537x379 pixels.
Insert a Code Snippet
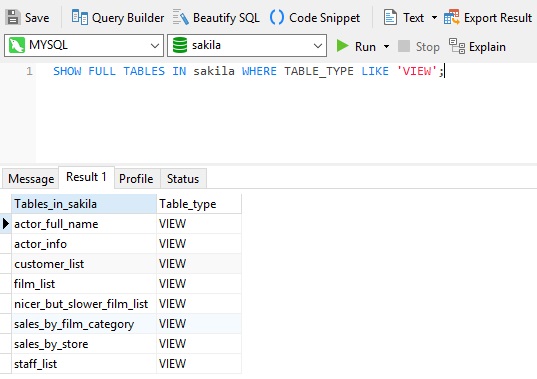(x=315, y=17)
